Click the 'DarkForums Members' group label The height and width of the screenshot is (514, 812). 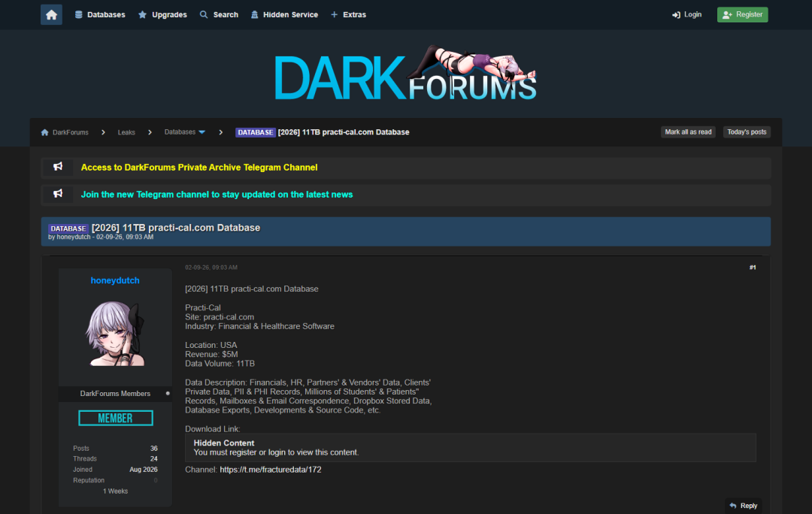(115, 394)
